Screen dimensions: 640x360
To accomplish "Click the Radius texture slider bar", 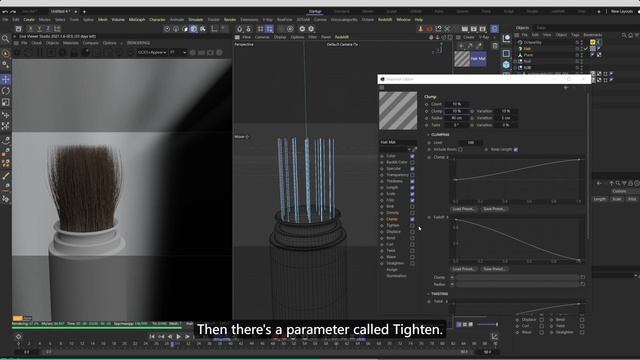I will point(517,284).
